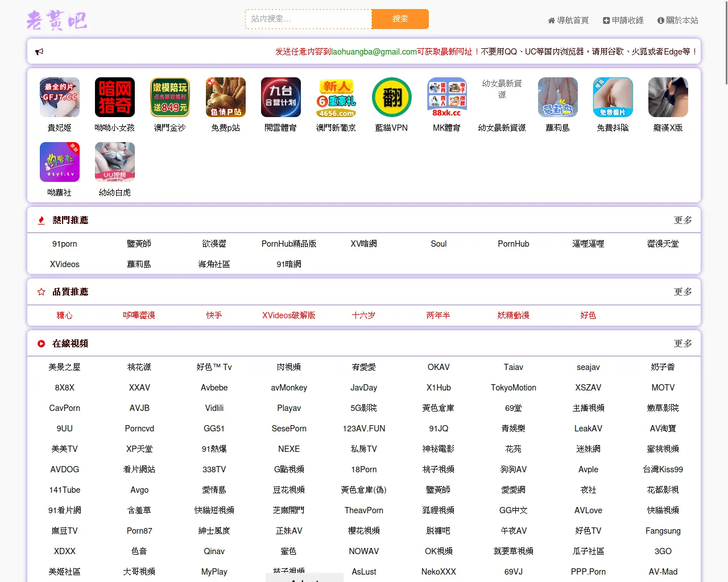
Task: Click the 老黄吧 site logo
Action: pos(57,20)
